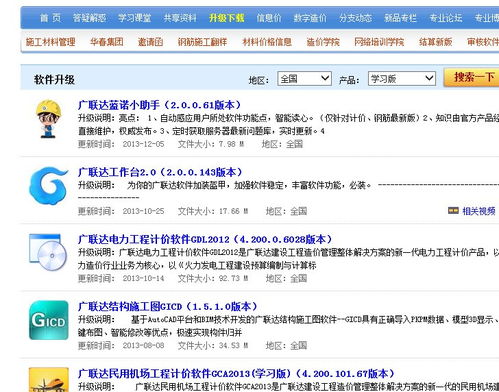The width and height of the screenshot is (499, 392).
Task: Click the 施工材料管理 sub-navigation link
Action: tap(50, 42)
